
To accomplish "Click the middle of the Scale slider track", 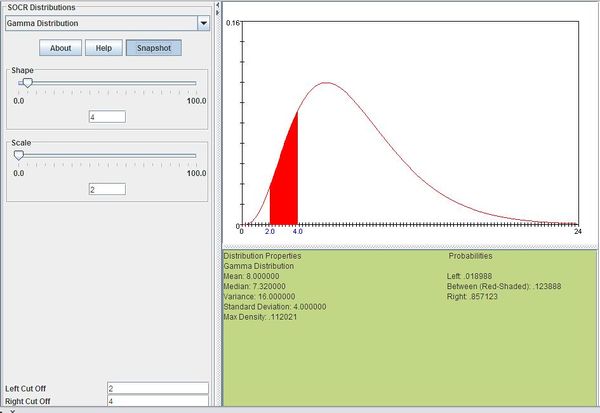I will 107,155.
